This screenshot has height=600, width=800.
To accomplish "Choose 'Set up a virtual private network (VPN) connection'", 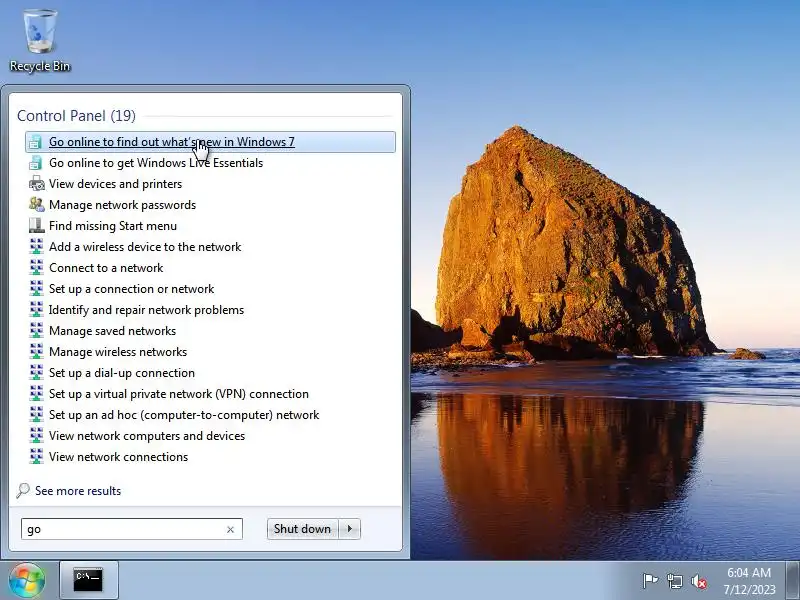I will coord(210,393).
